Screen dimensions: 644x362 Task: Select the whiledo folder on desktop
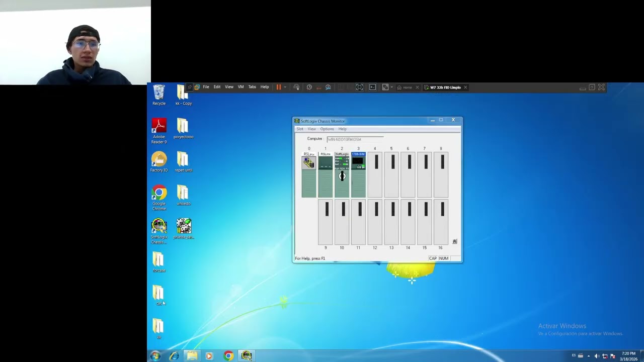(183, 195)
